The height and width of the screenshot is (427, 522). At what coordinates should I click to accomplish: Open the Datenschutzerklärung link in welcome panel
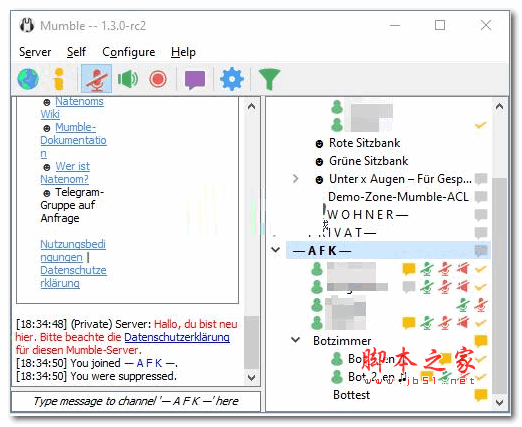point(73,276)
